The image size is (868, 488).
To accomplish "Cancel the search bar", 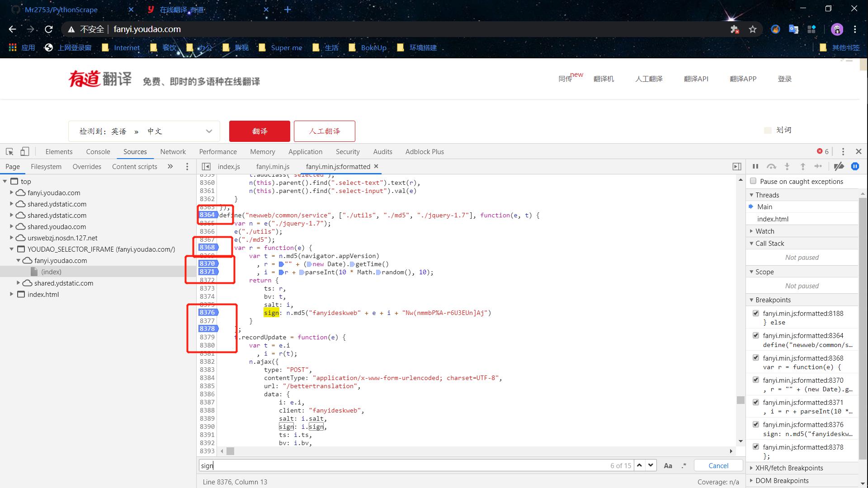I will pos(718,465).
